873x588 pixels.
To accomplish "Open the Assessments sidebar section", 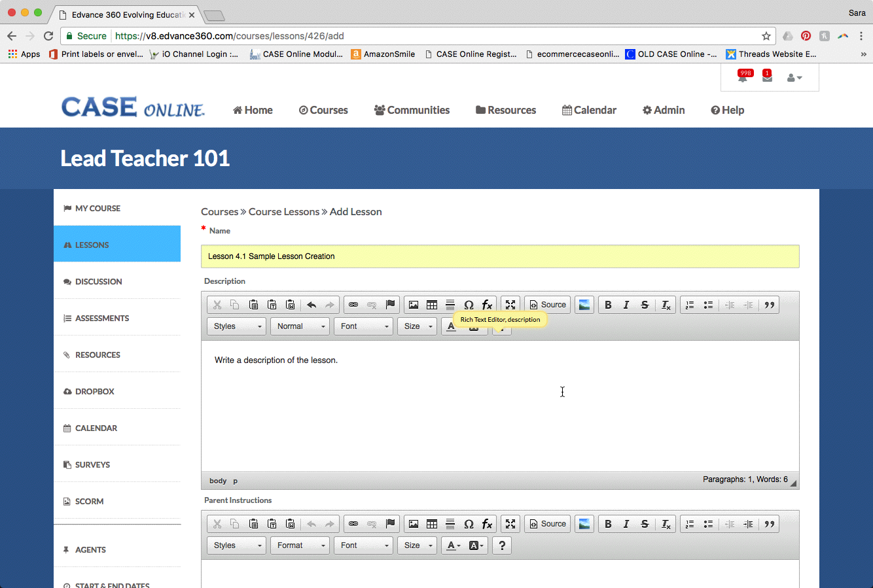I will click(102, 319).
